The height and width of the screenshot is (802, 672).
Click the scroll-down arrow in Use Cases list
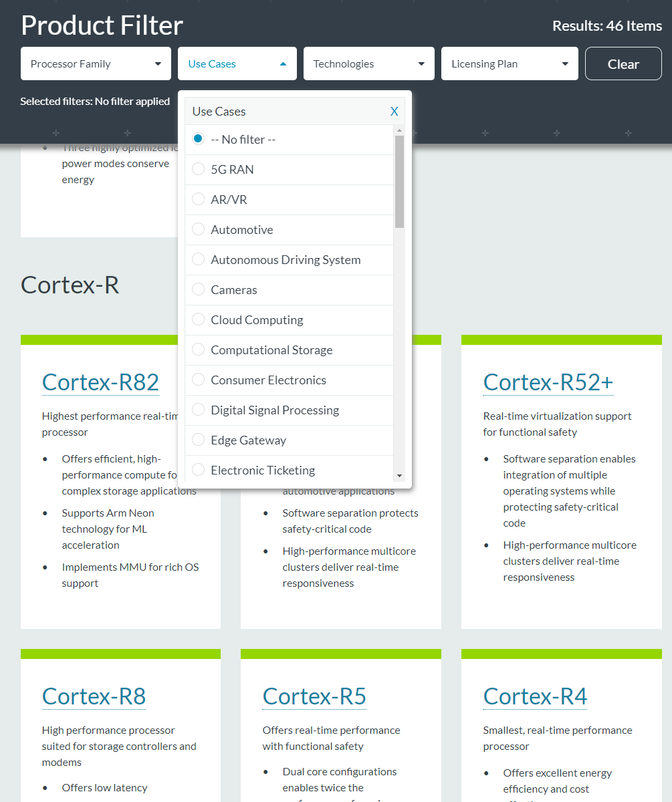tap(399, 476)
